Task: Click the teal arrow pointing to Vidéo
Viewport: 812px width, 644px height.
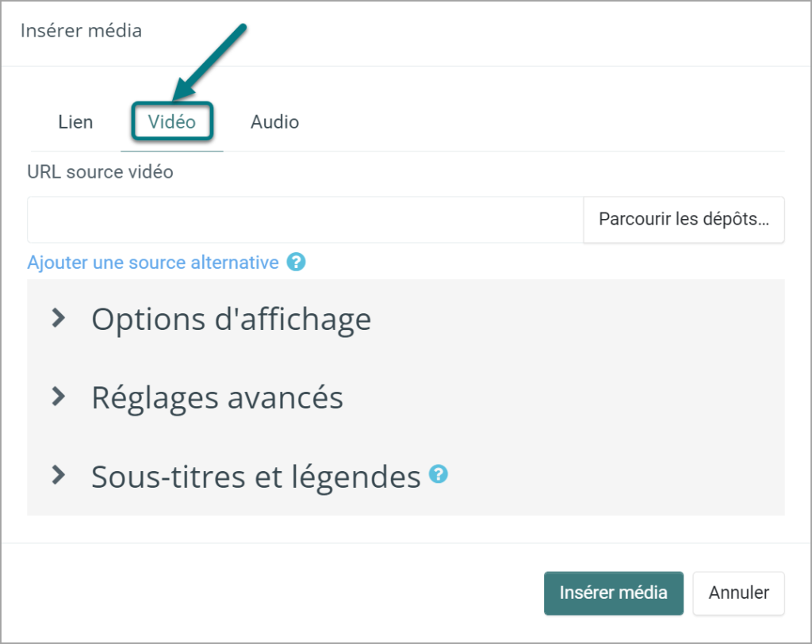Action: pyautogui.click(x=209, y=62)
